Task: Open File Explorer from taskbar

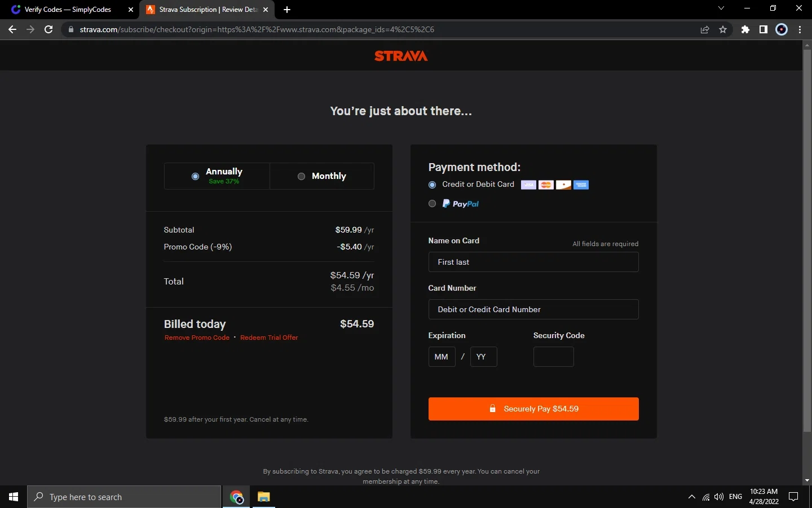Action: click(263, 497)
